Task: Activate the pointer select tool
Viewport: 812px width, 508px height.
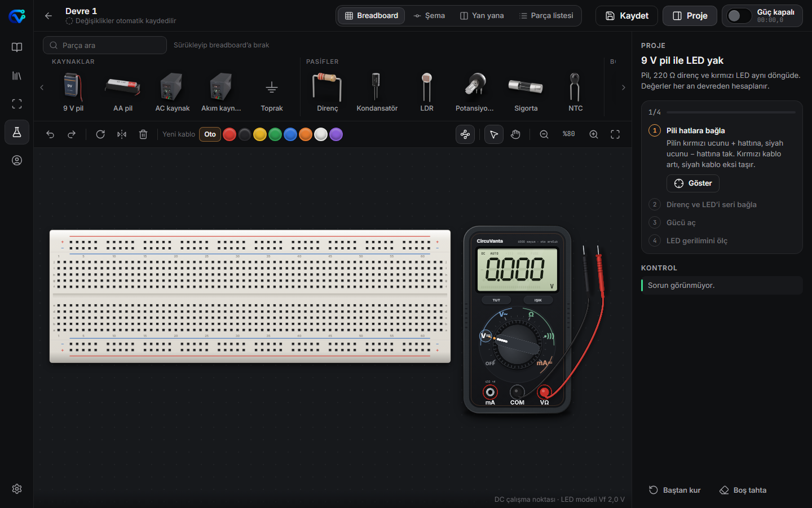Action: coord(494,134)
